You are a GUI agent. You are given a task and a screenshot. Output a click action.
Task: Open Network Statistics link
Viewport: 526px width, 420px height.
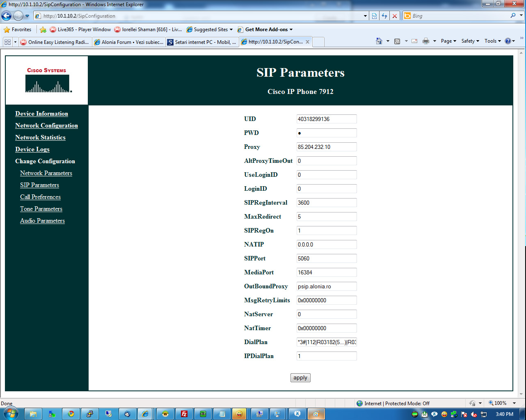coord(40,137)
